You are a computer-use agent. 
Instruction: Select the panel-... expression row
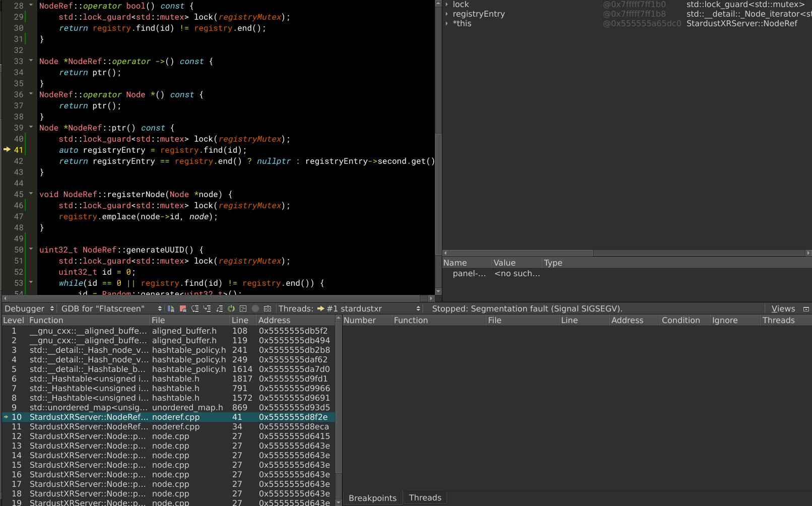click(x=627, y=273)
